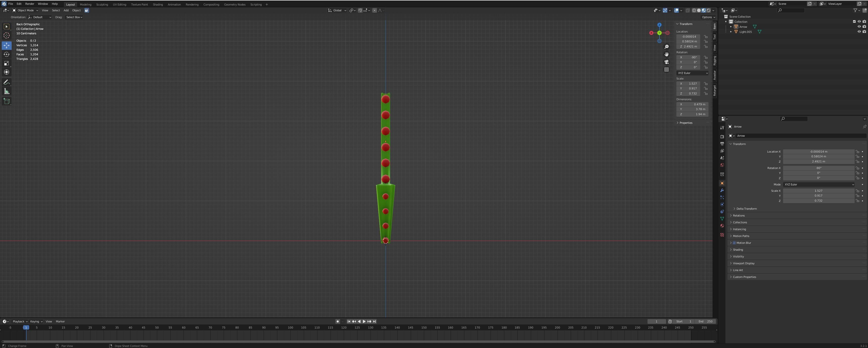This screenshot has width=868, height=348.
Task: Switch to orthographic/perspective grid icon
Action: [x=666, y=70]
